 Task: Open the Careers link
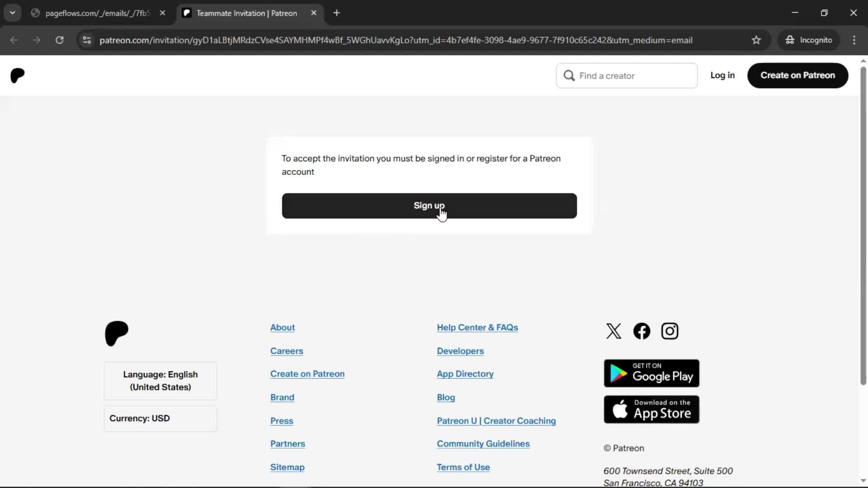coord(287,351)
